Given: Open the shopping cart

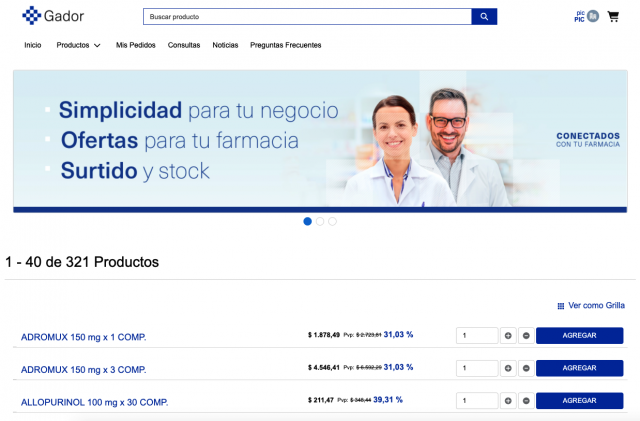Looking at the screenshot, I should coord(613,16).
